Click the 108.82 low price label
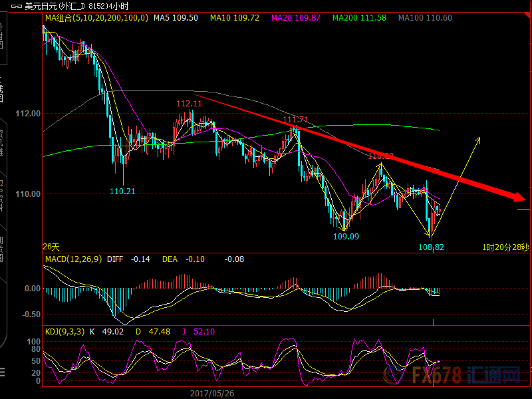 click(x=432, y=247)
